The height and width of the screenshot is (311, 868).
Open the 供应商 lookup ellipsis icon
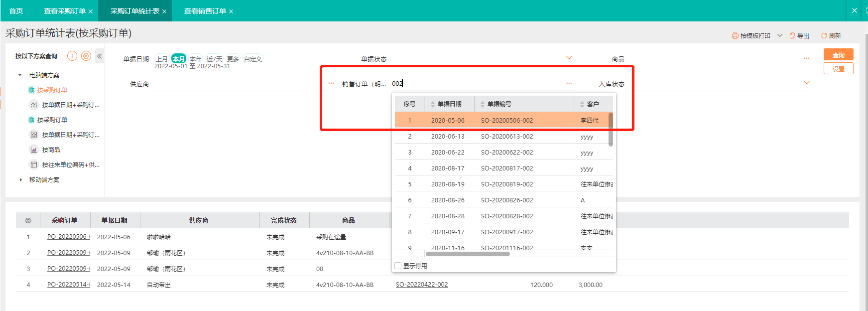(331, 83)
